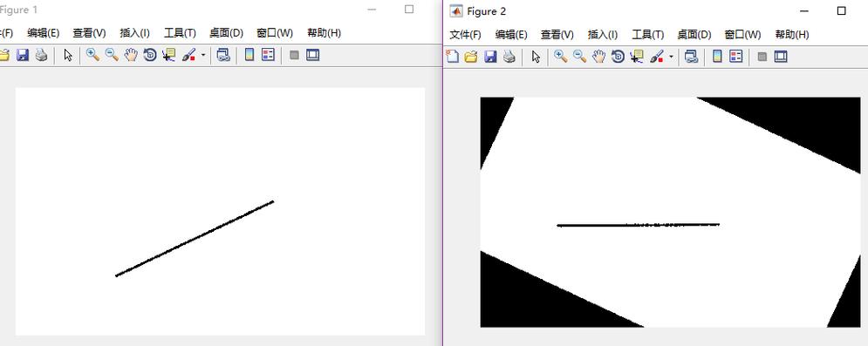Activate Zoom Out tool in Figure 2
The image size is (868, 346).
coord(579,57)
